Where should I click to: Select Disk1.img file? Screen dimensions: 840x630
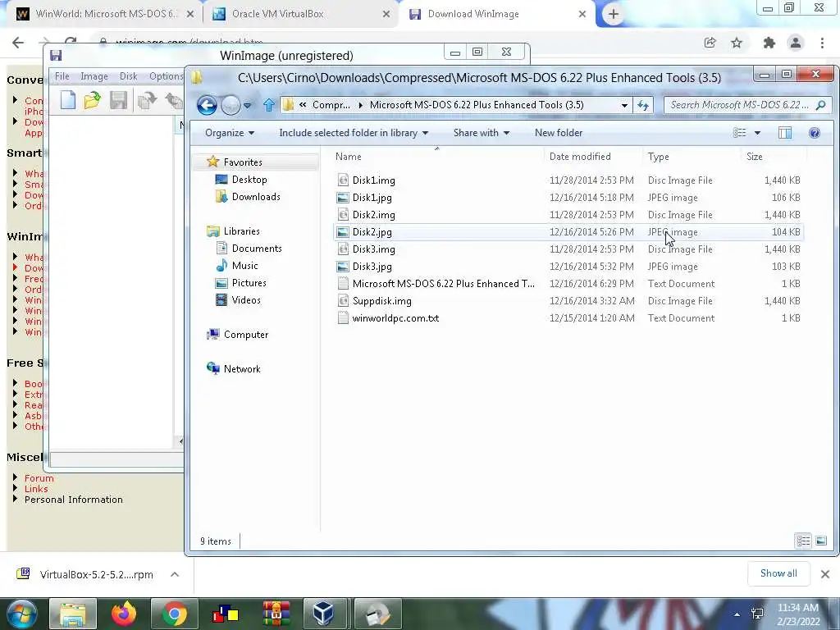(373, 180)
